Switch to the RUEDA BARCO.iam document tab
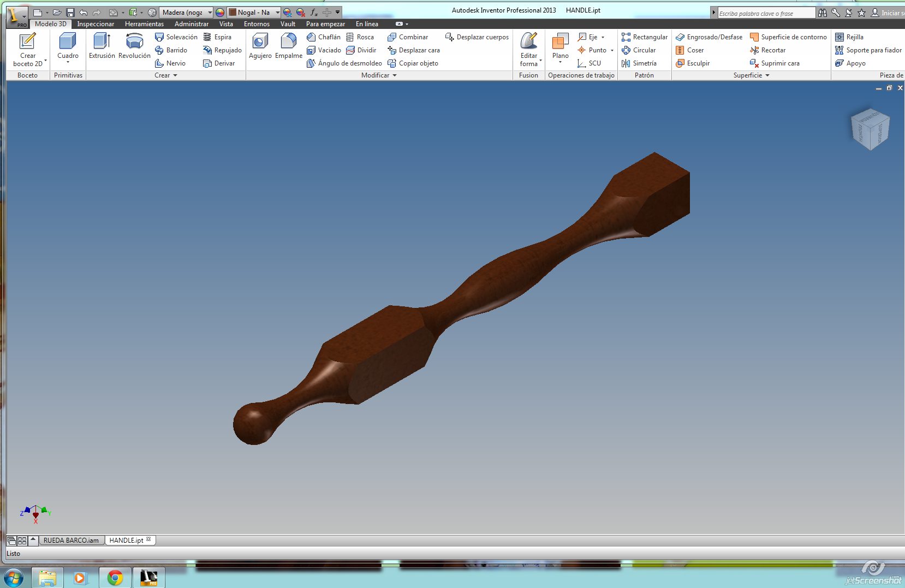This screenshot has width=905, height=588. click(x=71, y=541)
